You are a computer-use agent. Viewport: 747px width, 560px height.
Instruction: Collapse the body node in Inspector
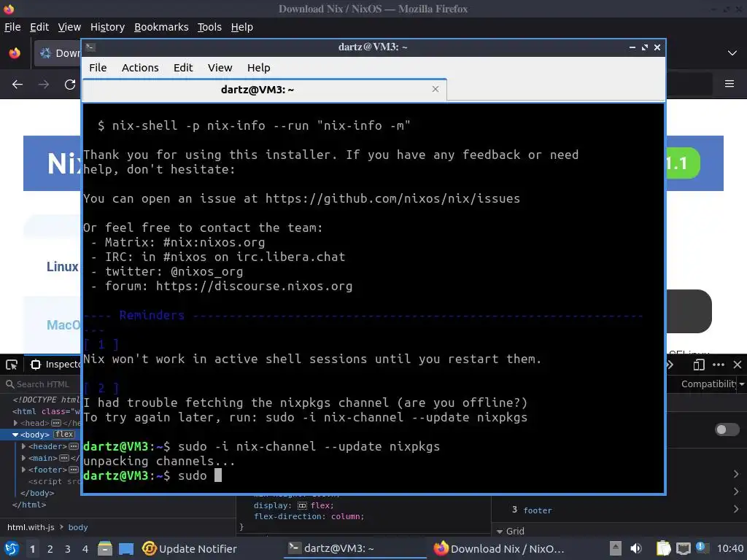coord(15,435)
